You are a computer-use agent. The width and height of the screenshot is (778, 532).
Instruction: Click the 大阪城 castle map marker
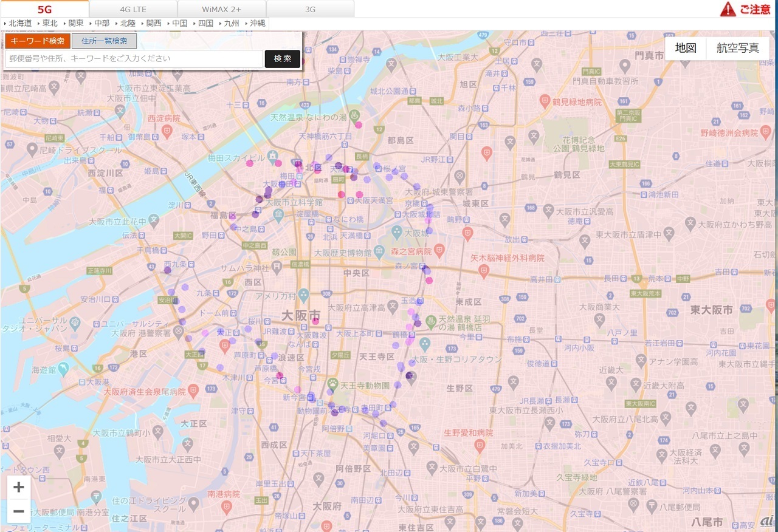(397, 232)
